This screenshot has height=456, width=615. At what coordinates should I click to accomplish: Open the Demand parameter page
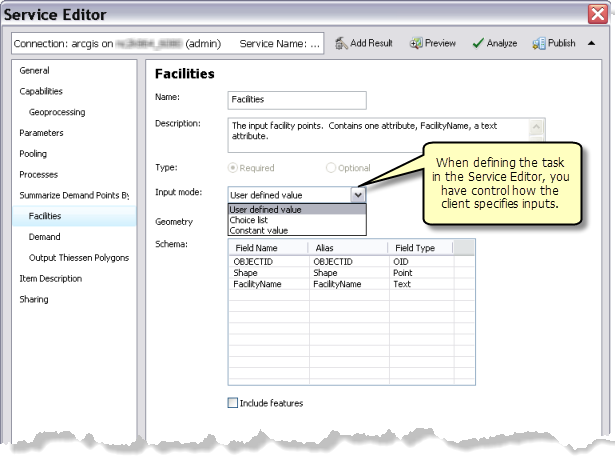pyautogui.click(x=45, y=237)
